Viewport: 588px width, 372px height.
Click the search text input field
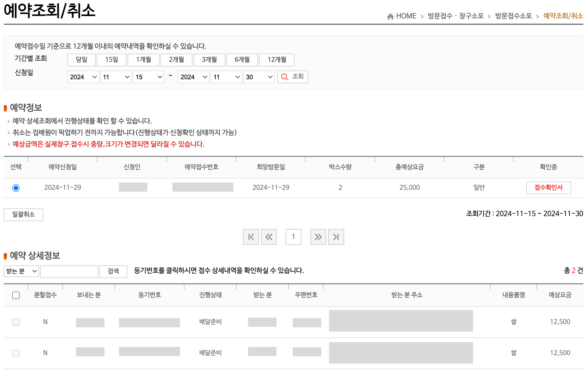click(x=69, y=271)
